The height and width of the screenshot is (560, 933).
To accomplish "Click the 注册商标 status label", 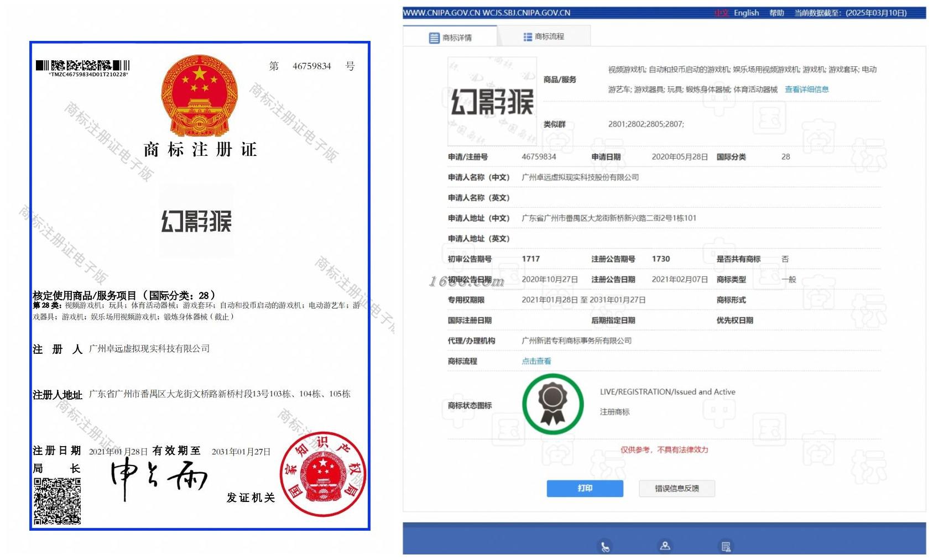I will pyautogui.click(x=614, y=412).
